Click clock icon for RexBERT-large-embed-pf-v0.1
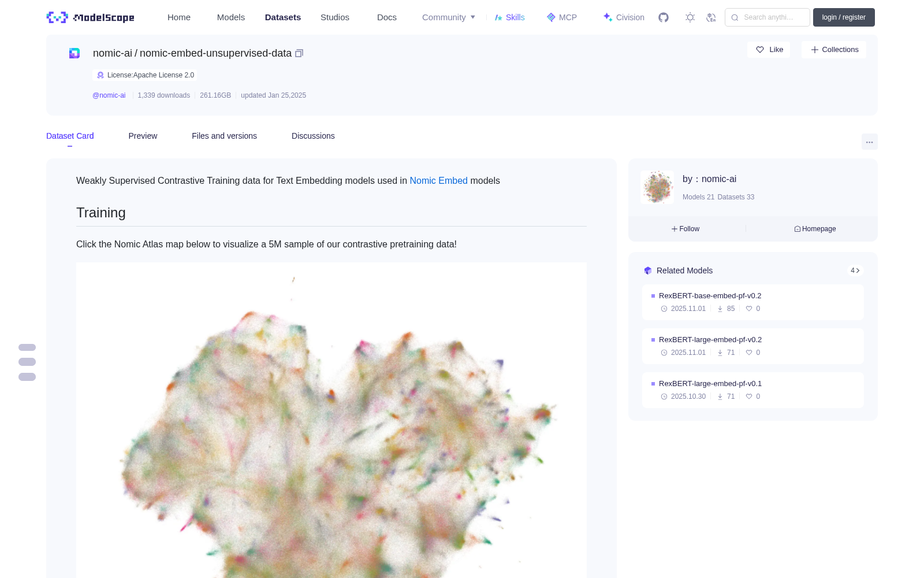This screenshot has width=924, height=578. point(664,397)
